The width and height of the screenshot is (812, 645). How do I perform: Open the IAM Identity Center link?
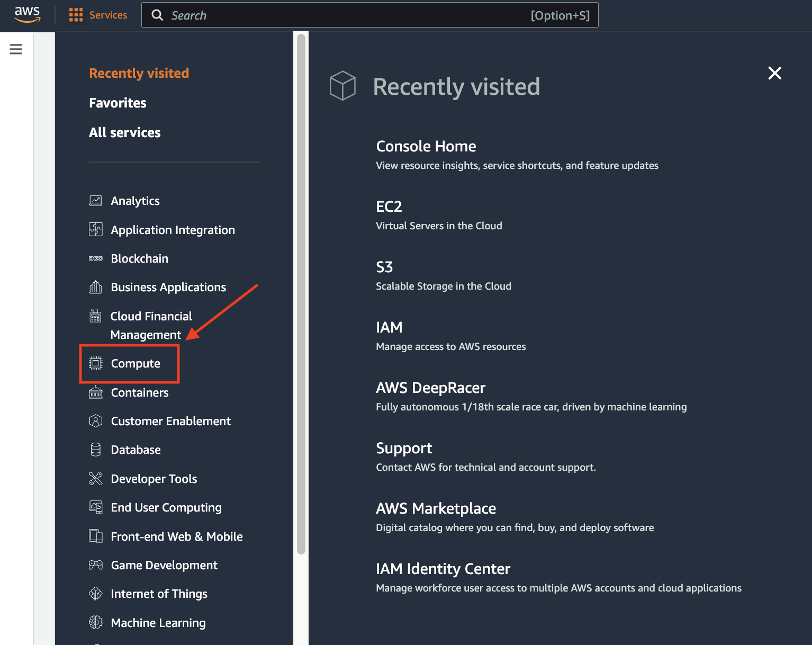click(x=443, y=569)
